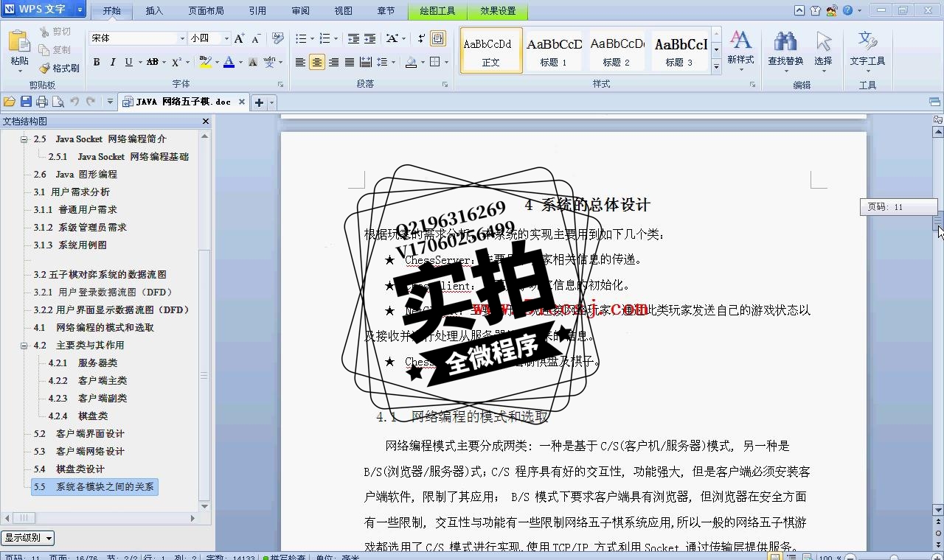Apply strikethrough with the AB icon
The width and height of the screenshot is (944, 560).
click(152, 62)
